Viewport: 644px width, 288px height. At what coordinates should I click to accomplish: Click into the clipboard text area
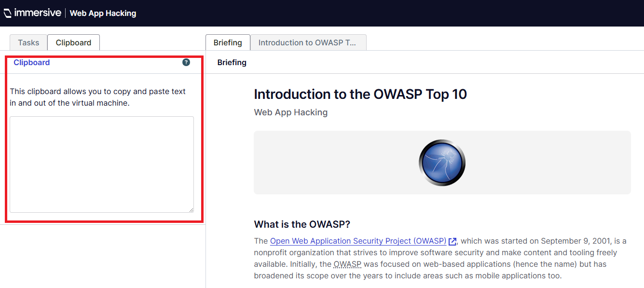(x=102, y=164)
